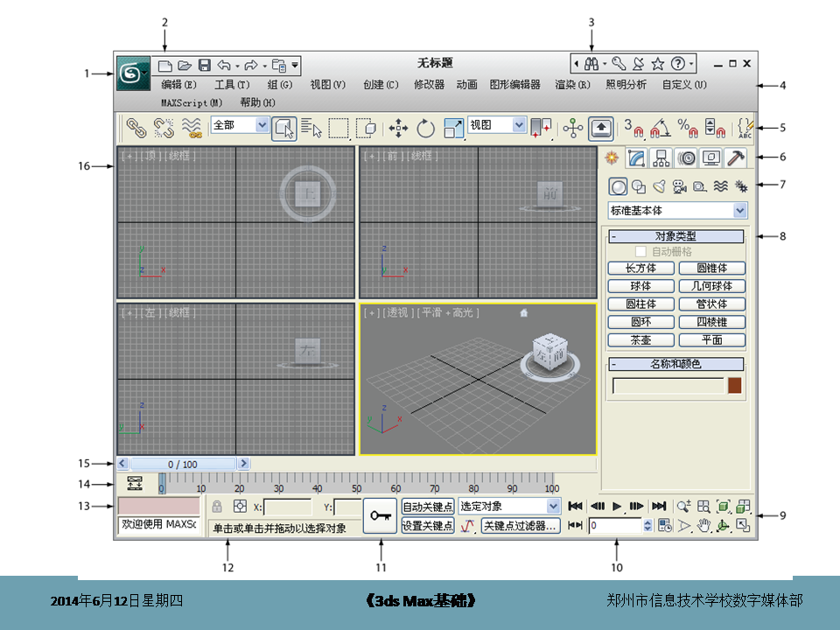This screenshot has width=840, height=630.
Task: Expand the 全部 selection filter dropdown
Action: (x=262, y=126)
